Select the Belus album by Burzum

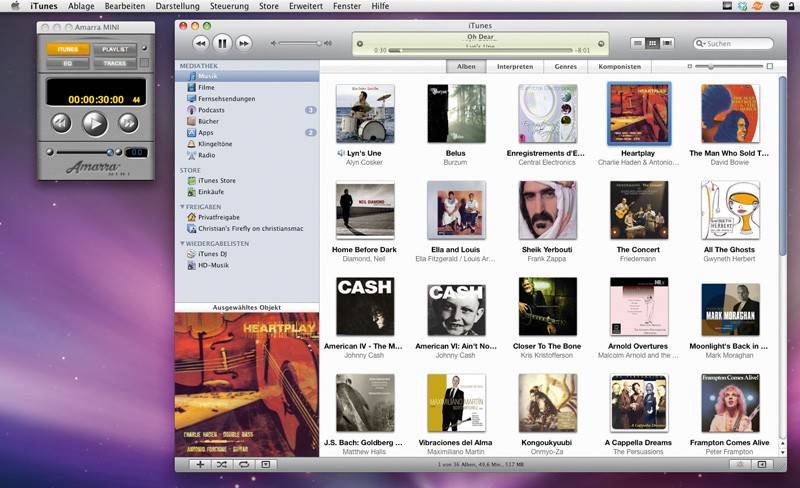[x=456, y=113]
